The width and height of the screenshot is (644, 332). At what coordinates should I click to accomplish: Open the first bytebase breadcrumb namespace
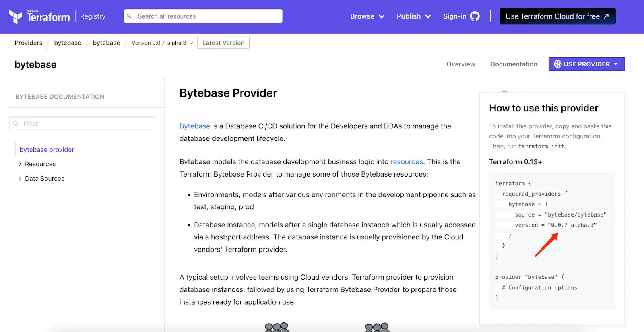[68, 43]
